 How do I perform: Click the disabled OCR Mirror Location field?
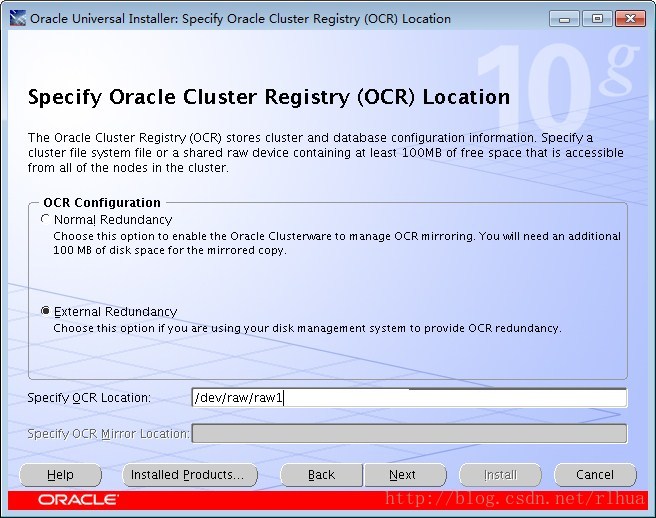click(x=409, y=433)
